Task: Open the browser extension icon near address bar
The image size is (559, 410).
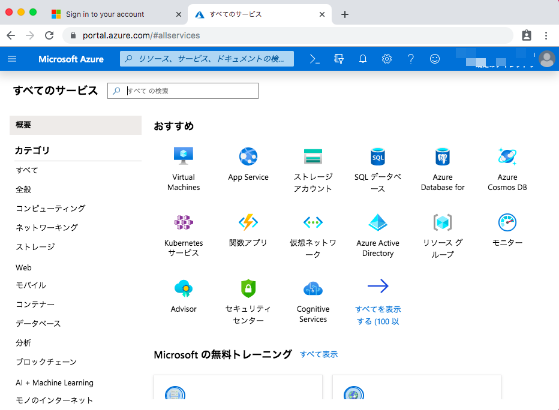Action: (x=527, y=35)
